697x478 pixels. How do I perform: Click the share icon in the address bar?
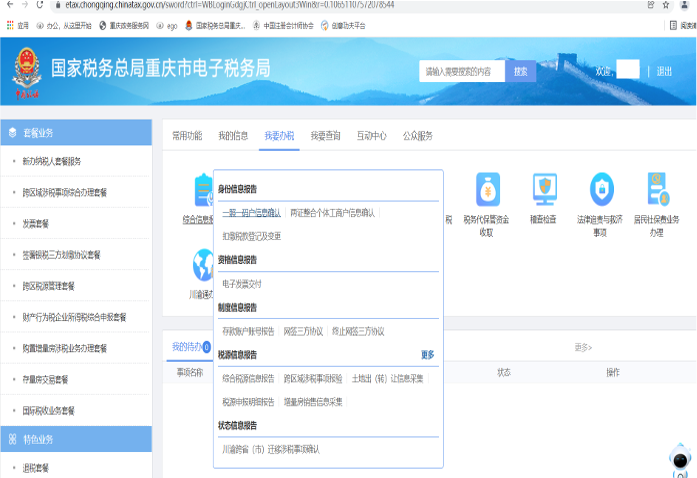pos(651,5)
